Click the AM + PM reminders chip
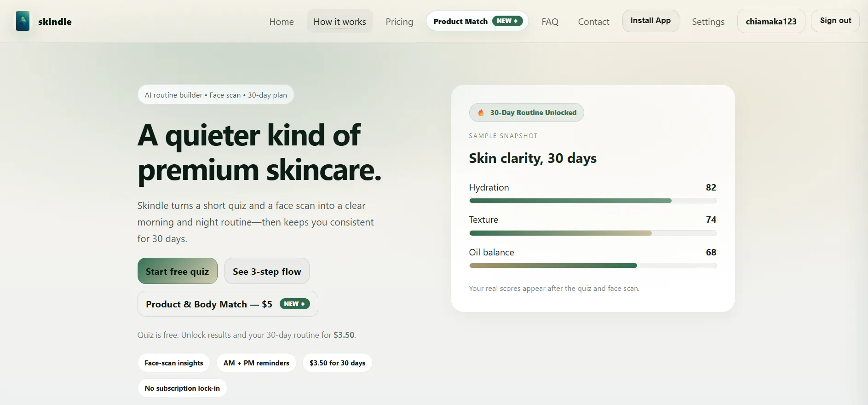Image resolution: width=868 pixels, height=405 pixels. (x=256, y=363)
